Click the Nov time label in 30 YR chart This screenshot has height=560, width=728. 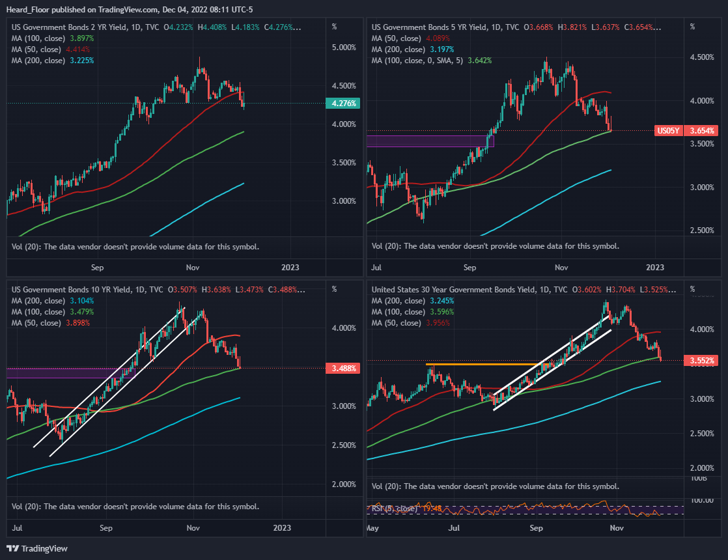click(x=617, y=528)
